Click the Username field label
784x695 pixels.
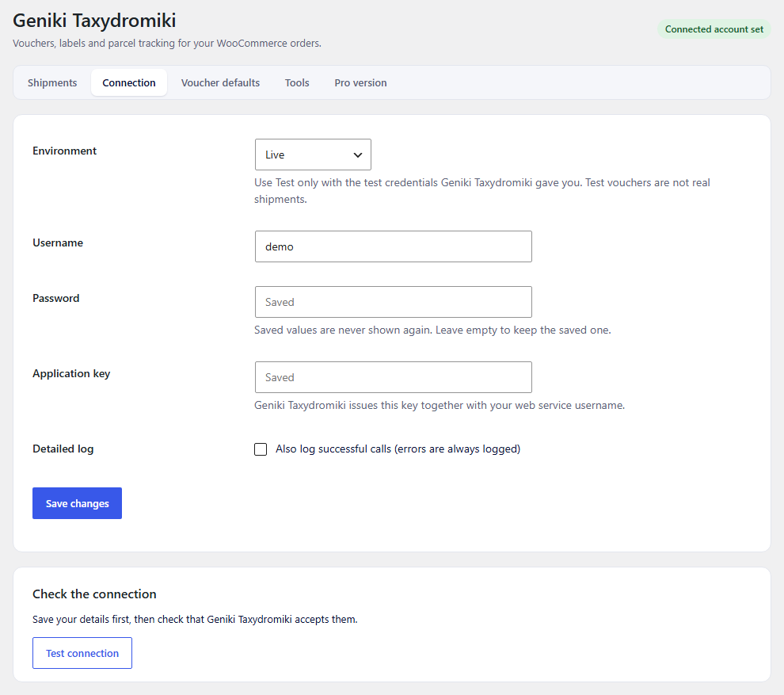[58, 242]
